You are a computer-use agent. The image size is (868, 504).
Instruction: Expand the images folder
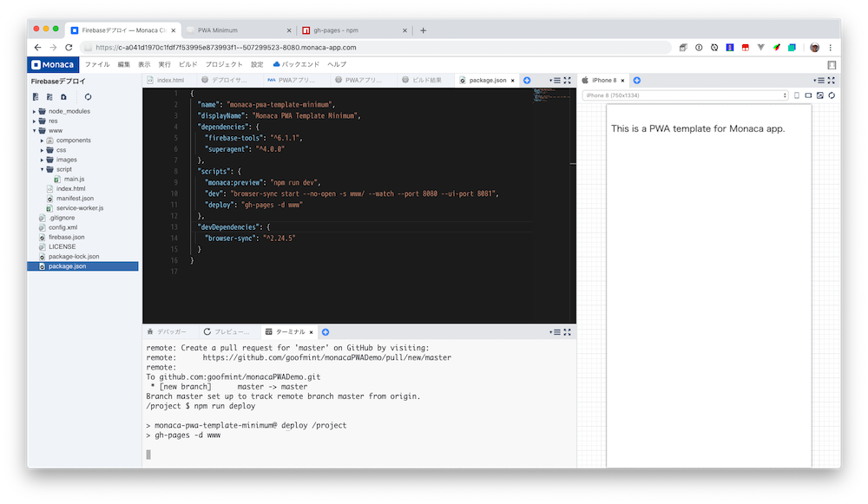pyautogui.click(x=42, y=160)
